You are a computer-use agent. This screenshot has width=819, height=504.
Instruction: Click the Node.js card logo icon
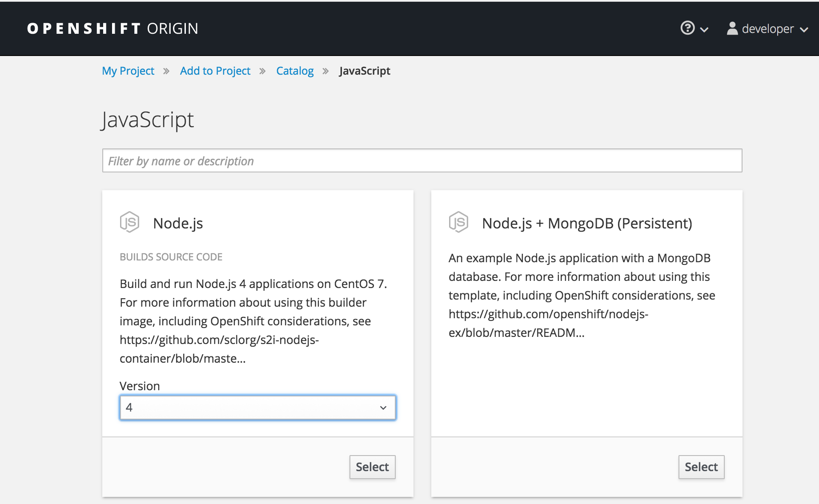129,222
